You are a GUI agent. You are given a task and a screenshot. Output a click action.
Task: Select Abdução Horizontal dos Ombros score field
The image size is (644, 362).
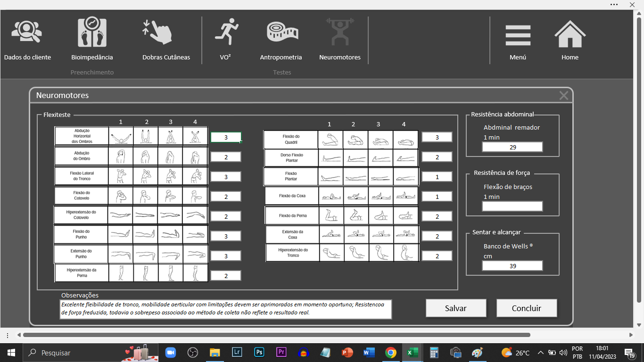click(x=226, y=137)
